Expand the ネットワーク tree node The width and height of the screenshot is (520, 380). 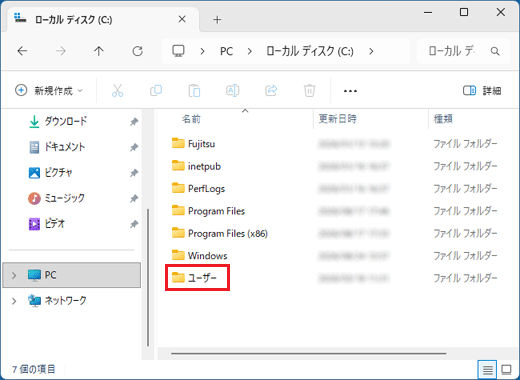pyautogui.click(x=14, y=301)
